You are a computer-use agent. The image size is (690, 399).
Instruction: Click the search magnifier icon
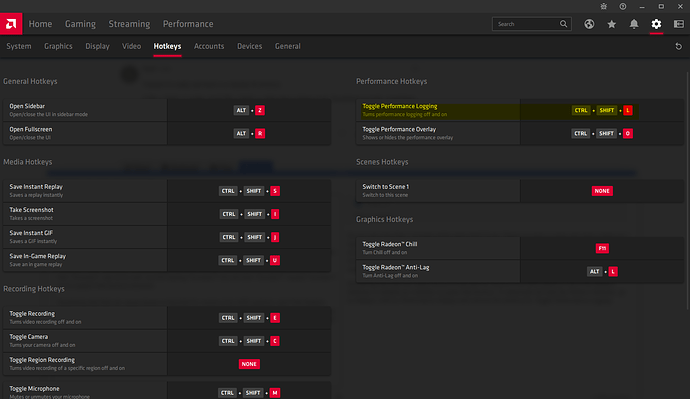pos(563,24)
